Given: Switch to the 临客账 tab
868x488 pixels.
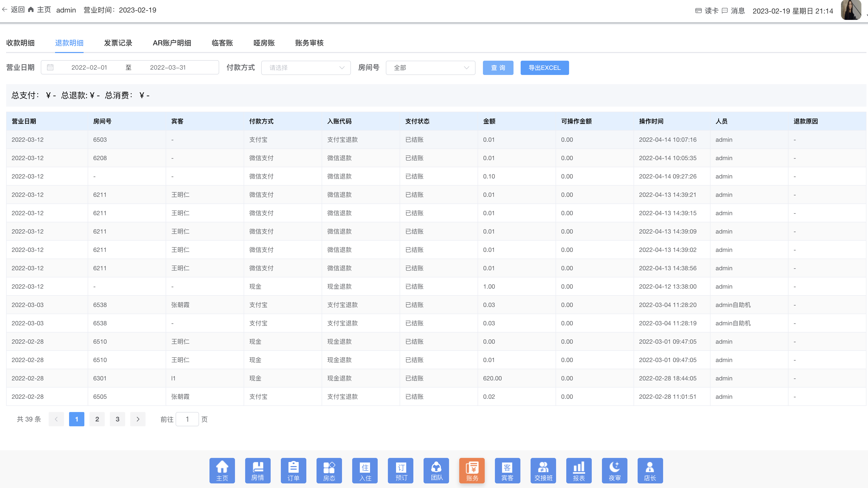Looking at the screenshot, I should (222, 43).
